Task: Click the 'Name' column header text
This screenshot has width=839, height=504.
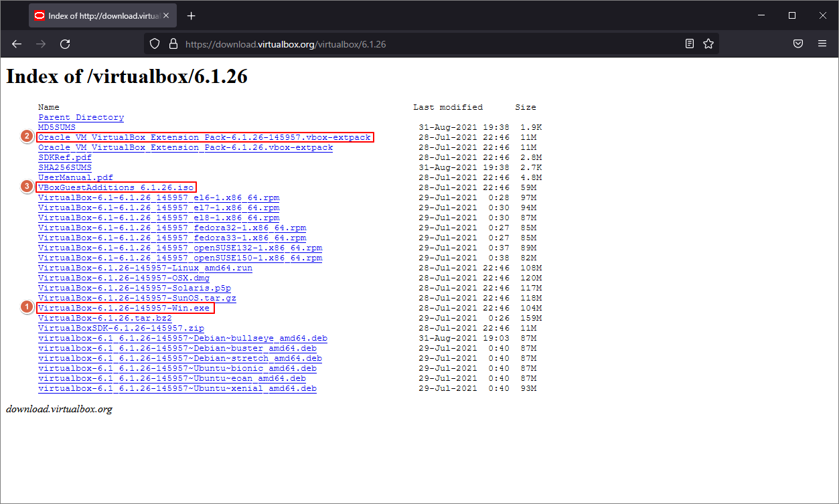Action: pos(49,107)
